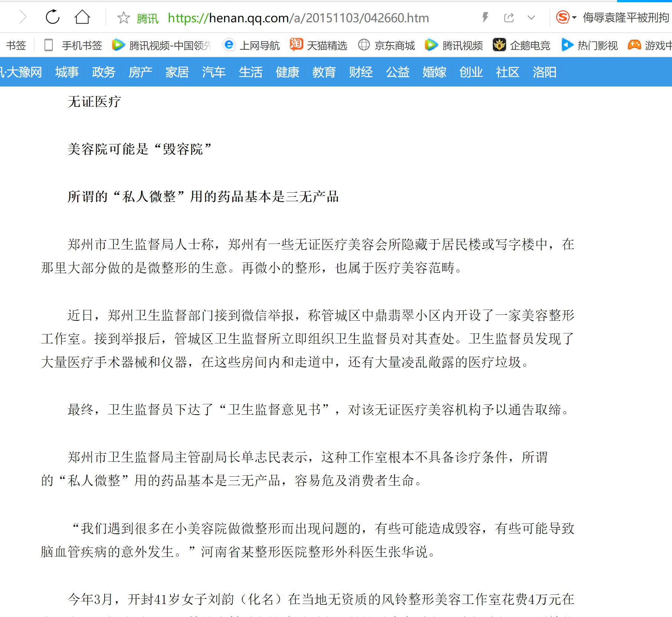672x617 pixels.
Task: Select the 洛阳 nav tab
Action: (x=544, y=72)
